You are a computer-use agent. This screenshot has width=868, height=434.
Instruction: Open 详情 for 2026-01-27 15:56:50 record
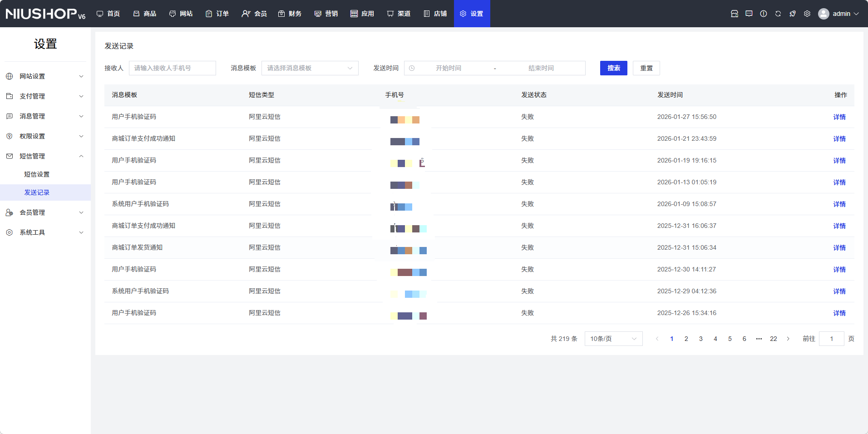pos(839,117)
